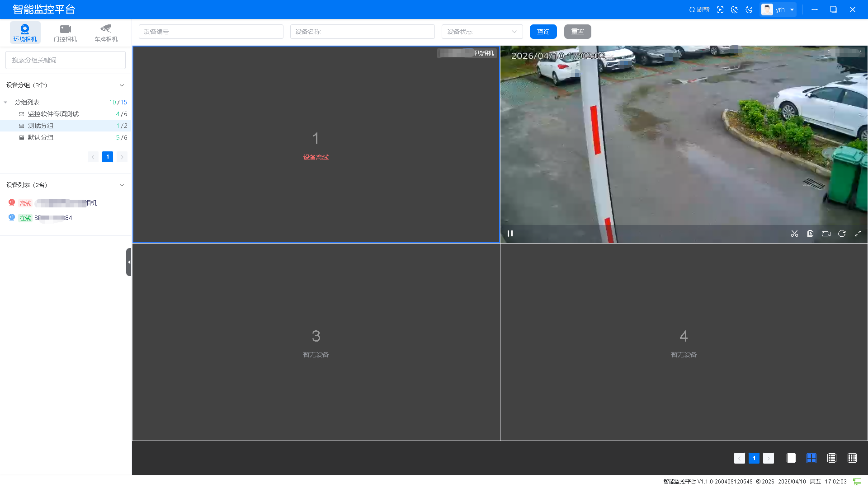Click the focus play frame icon
The image size is (868, 488).
point(720,9)
